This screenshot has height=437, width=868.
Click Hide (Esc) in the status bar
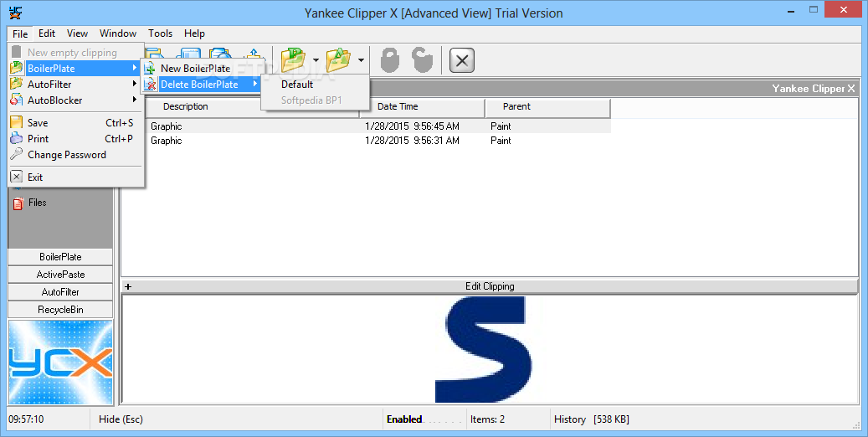[121, 419]
